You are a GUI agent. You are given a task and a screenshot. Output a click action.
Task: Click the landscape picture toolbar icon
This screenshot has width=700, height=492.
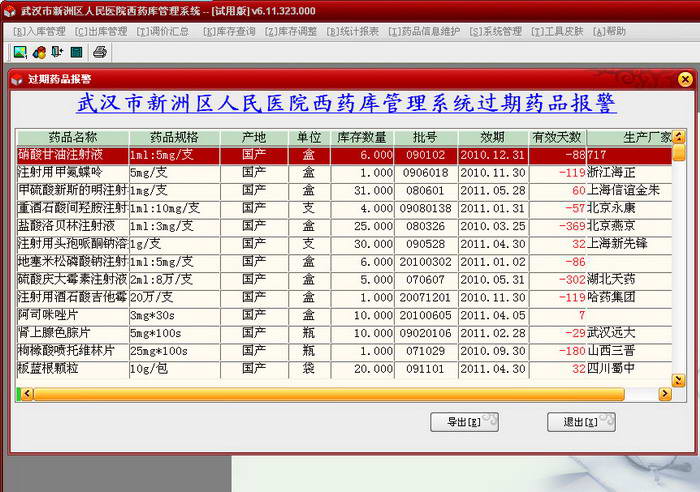[x=20, y=52]
